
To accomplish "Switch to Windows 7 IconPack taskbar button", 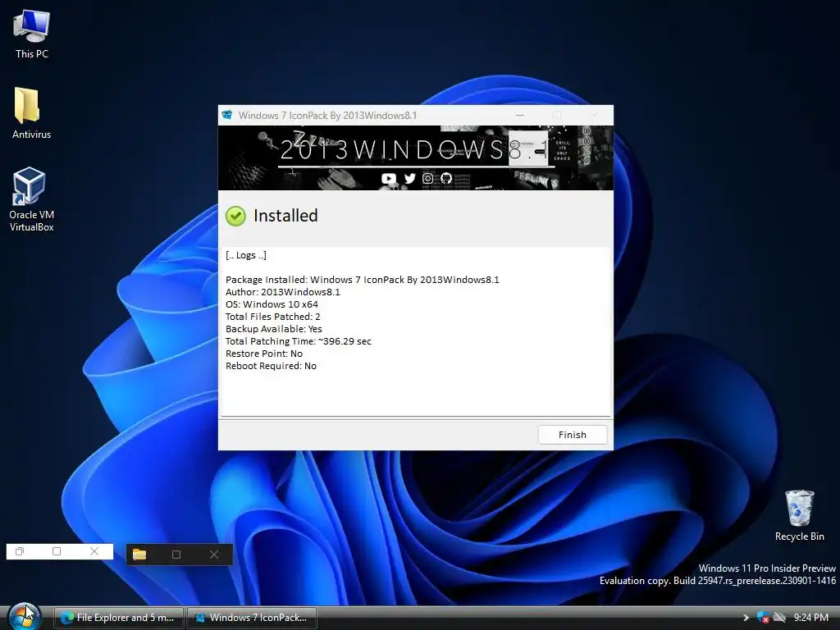I will click(x=252, y=618).
